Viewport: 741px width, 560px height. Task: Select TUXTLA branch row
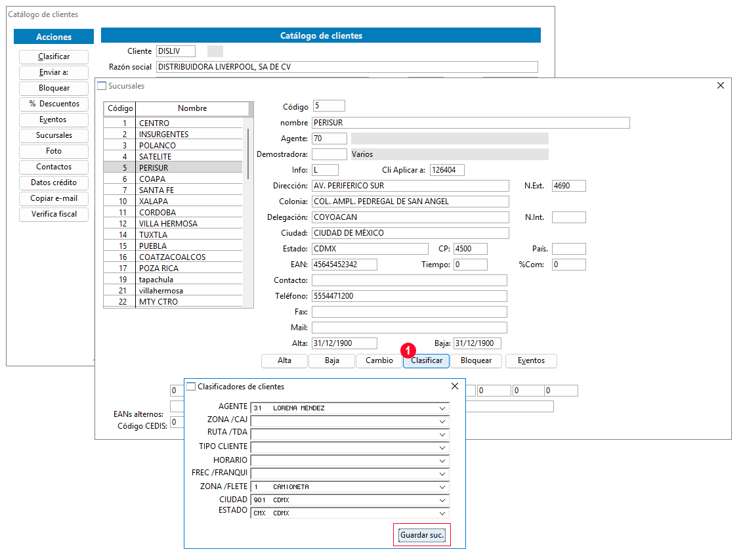173,235
